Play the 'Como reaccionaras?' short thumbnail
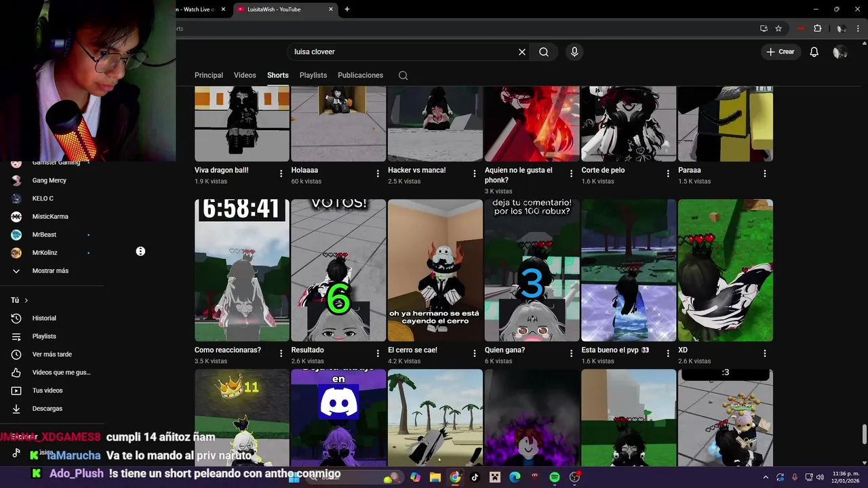Viewport: 868px width, 488px height. tap(242, 270)
